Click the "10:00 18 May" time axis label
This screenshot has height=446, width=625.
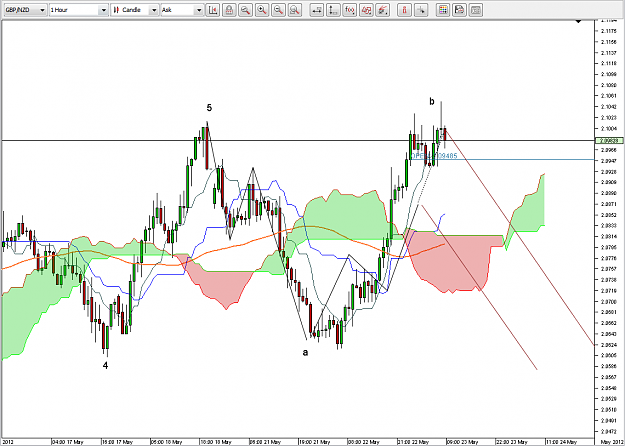tap(216, 442)
